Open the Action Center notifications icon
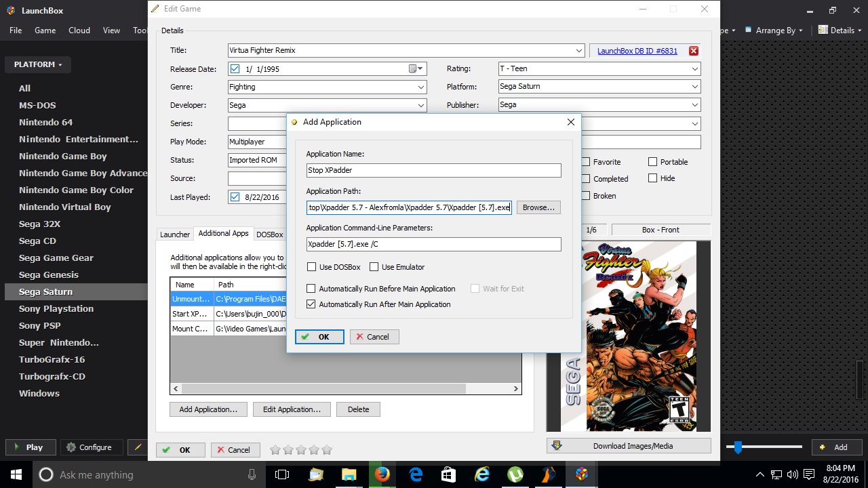The height and width of the screenshot is (488, 868). coord(810,475)
